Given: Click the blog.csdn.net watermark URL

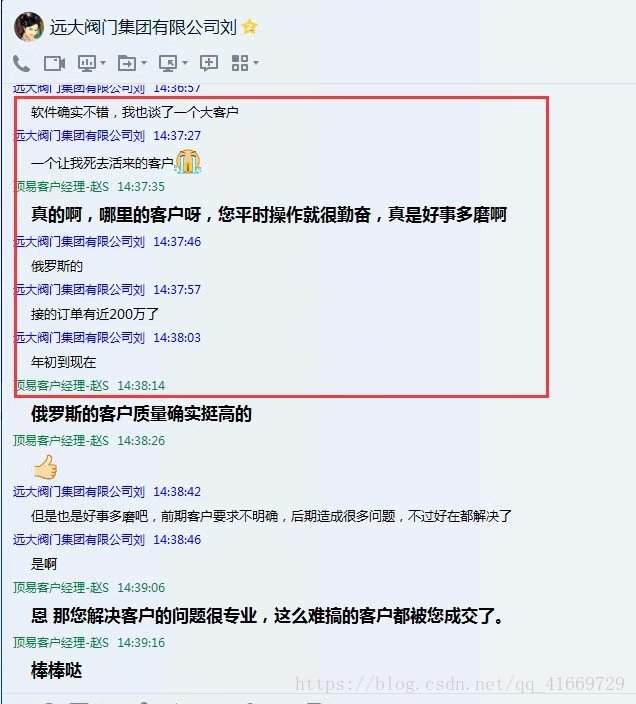Looking at the screenshot, I should coord(460,684).
